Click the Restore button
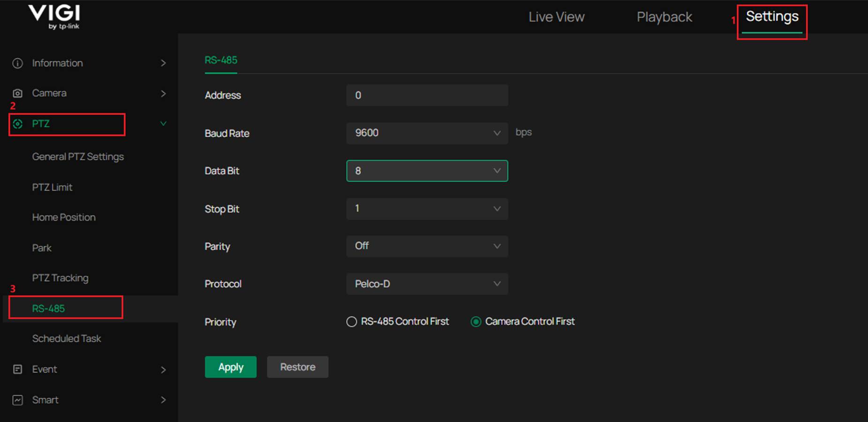This screenshot has height=422, width=868. (x=297, y=367)
